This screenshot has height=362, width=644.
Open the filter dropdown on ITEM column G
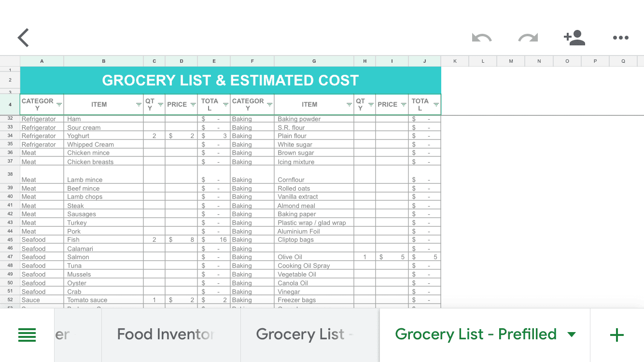349,104
